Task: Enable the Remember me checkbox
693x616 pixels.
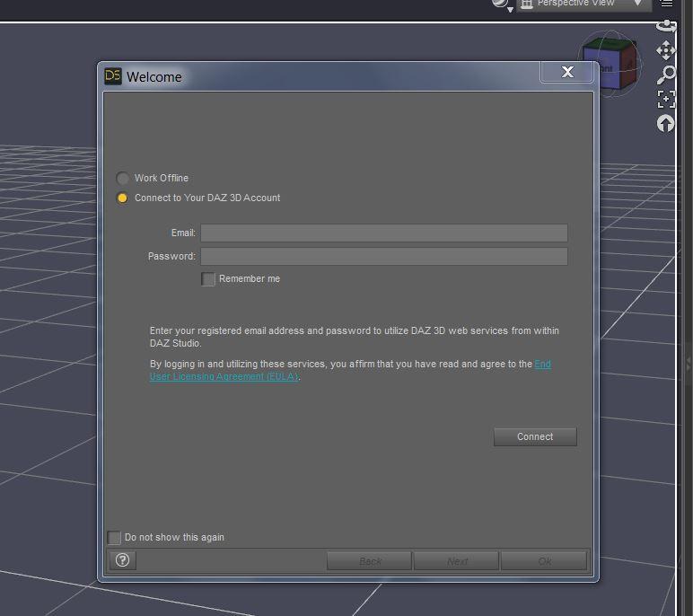Action: [208, 279]
